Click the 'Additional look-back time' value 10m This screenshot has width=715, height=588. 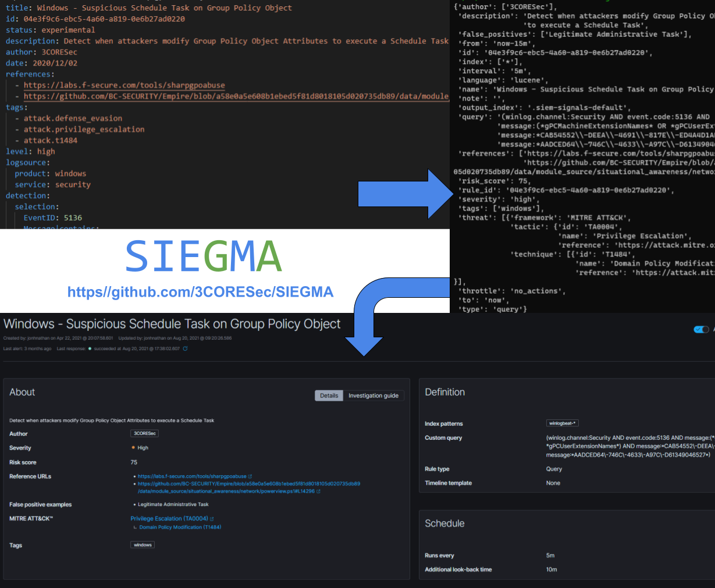pyautogui.click(x=552, y=569)
